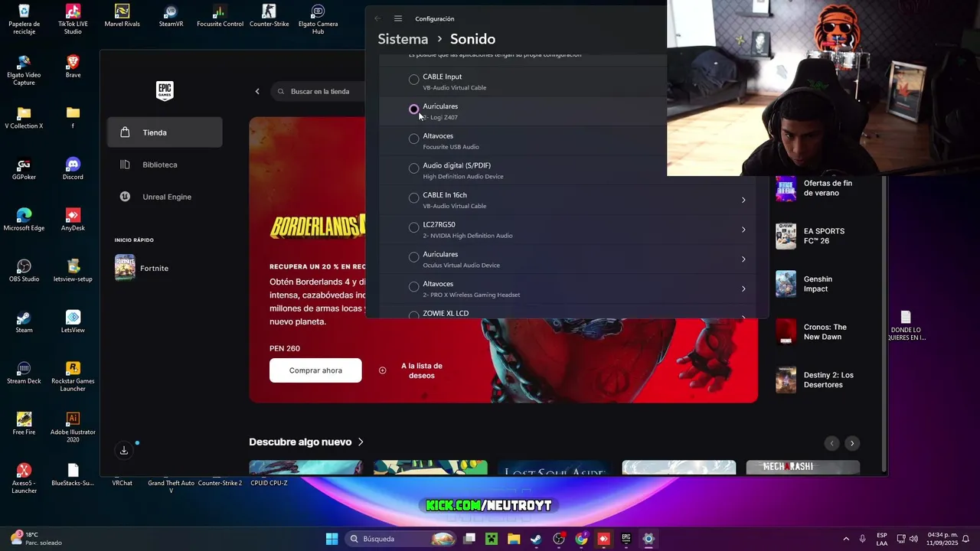
Task: Select CABLE In 16ch radio button
Action: click(413, 198)
